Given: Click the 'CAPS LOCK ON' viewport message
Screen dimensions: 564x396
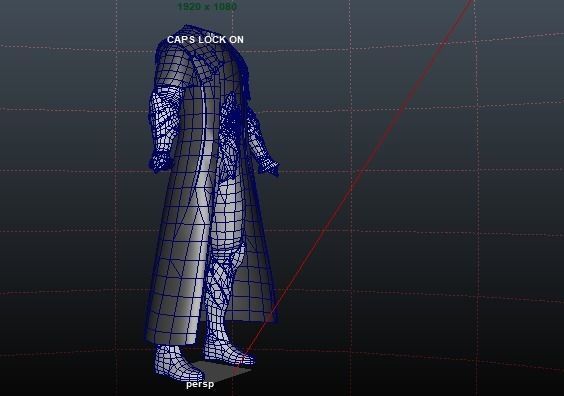Looking at the screenshot, I should pos(205,40).
